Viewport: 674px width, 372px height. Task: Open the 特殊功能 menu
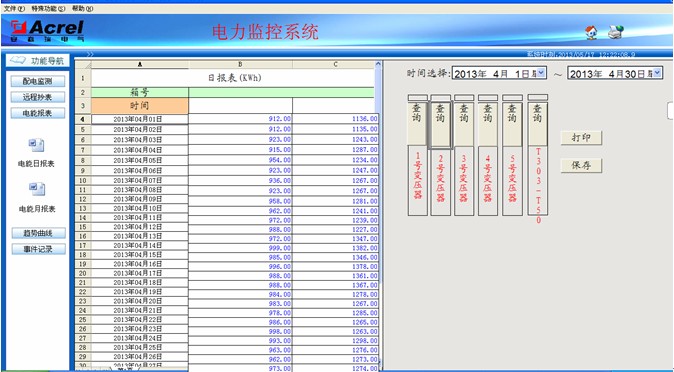pos(48,8)
